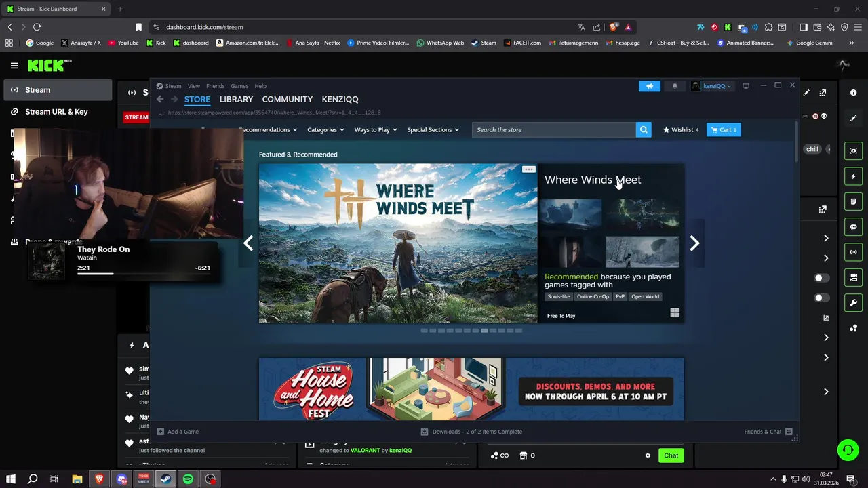Switch to the COMMUNITY tab in Steam

click(288, 99)
